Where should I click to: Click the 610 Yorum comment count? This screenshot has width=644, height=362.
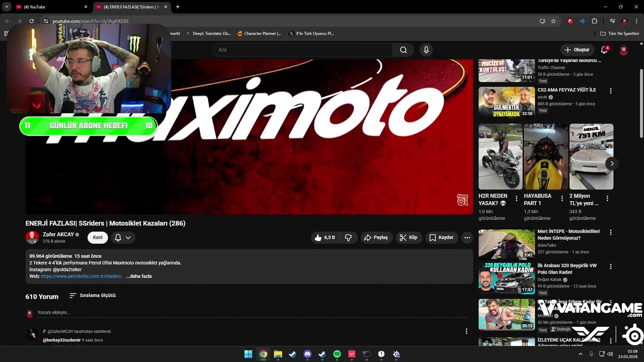point(42,297)
